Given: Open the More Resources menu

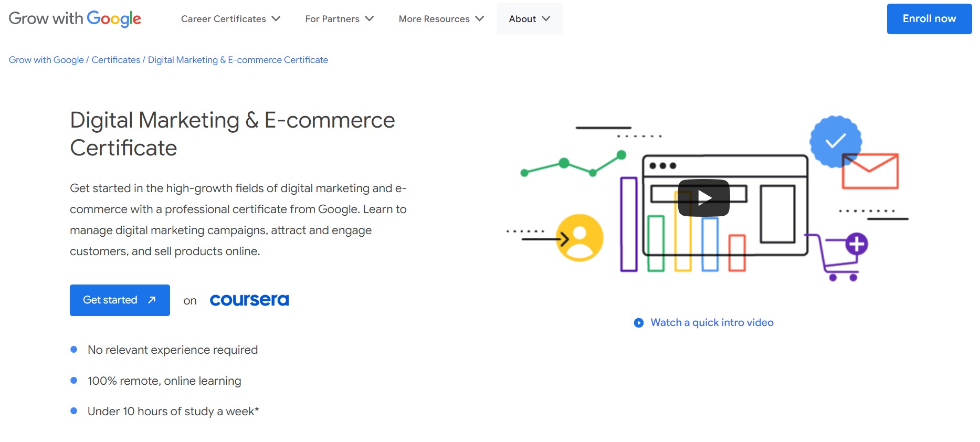Looking at the screenshot, I should click(x=441, y=19).
